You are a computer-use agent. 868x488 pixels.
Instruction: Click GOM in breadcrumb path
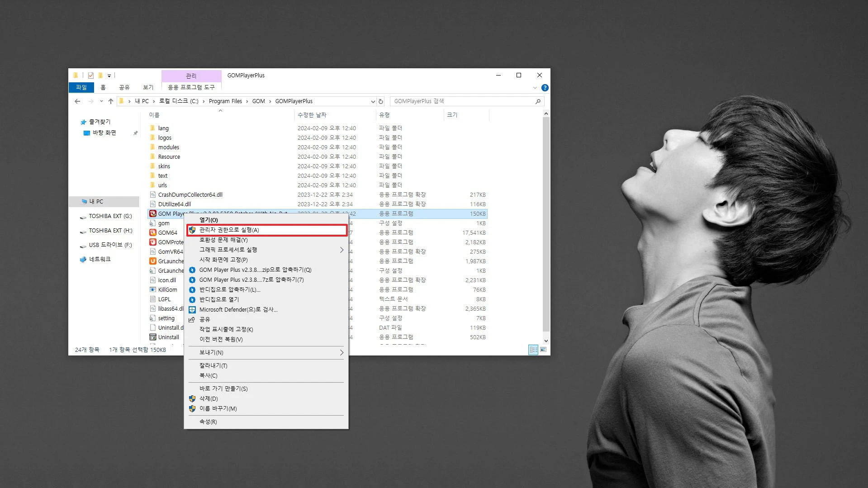pos(259,101)
